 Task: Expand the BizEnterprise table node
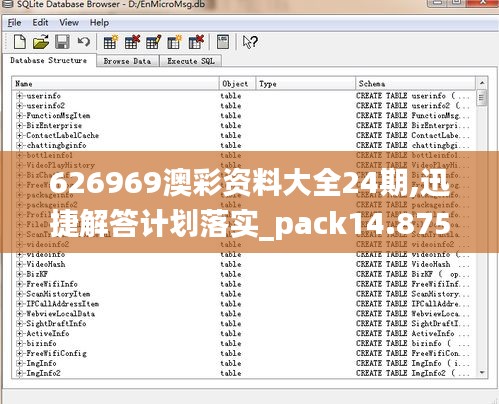(19, 126)
